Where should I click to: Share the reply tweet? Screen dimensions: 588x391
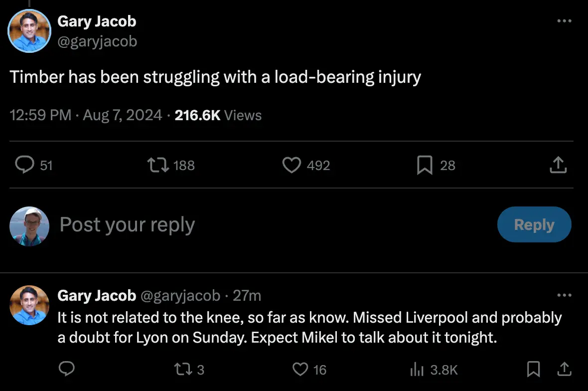[x=564, y=369]
